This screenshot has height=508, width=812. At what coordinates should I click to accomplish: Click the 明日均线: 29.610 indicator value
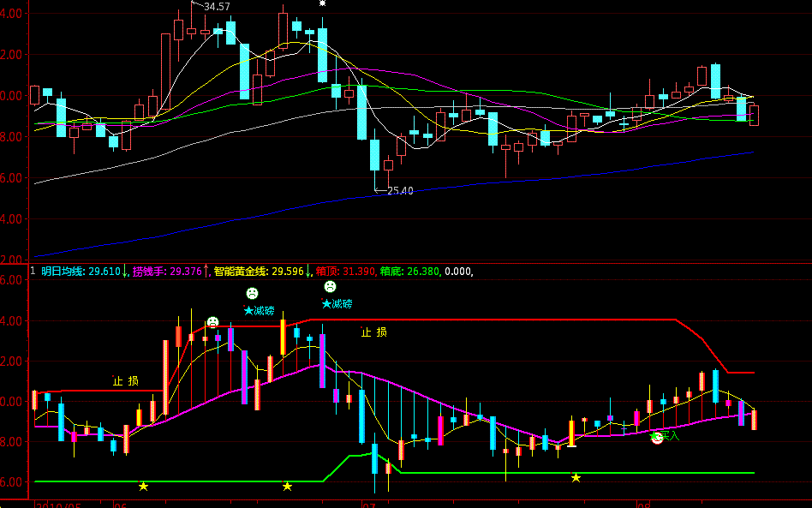point(81,272)
